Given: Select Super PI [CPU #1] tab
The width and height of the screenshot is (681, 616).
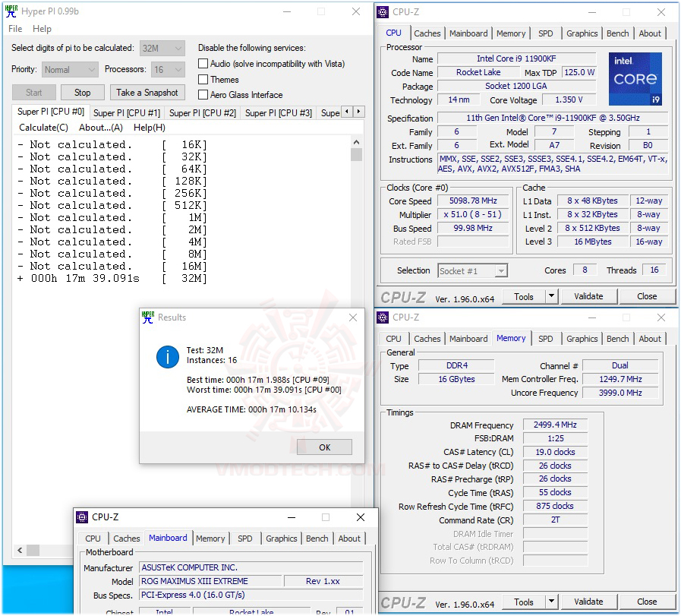Looking at the screenshot, I should [x=127, y=113].
